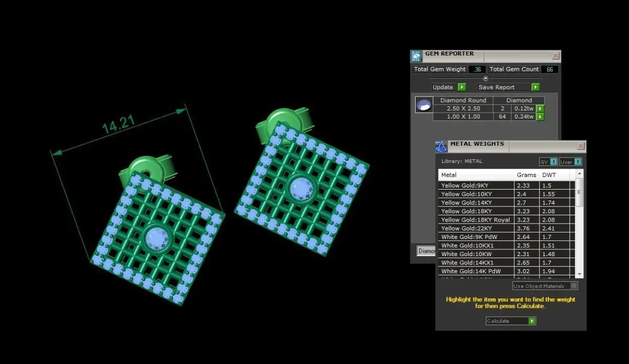
Task: Toggle the User library switch
Action: pos(571,162)
